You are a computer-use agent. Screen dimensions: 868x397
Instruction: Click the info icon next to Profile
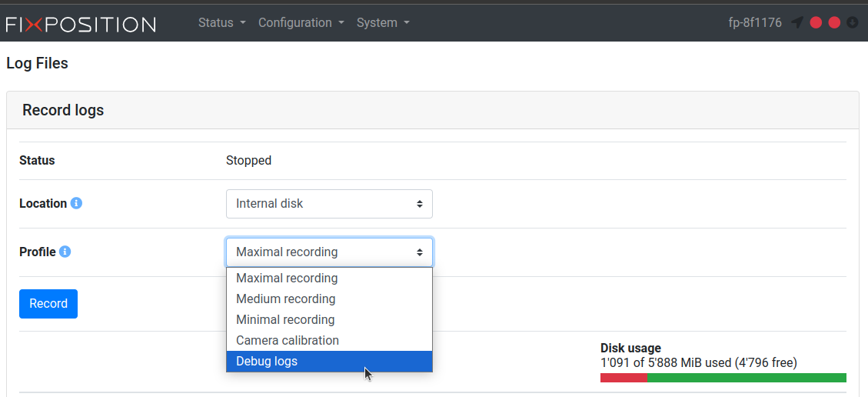click(65, 252)
